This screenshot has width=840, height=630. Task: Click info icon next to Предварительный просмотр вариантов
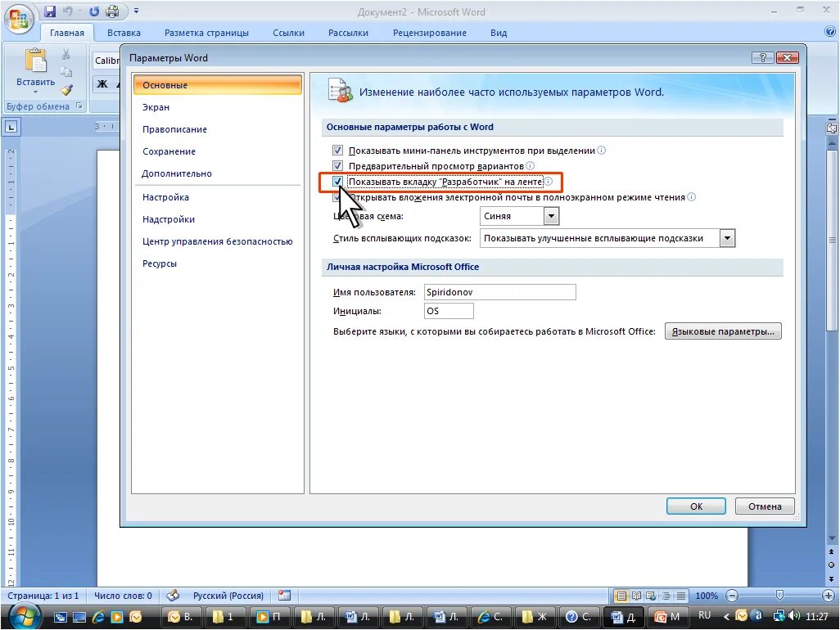531,166
